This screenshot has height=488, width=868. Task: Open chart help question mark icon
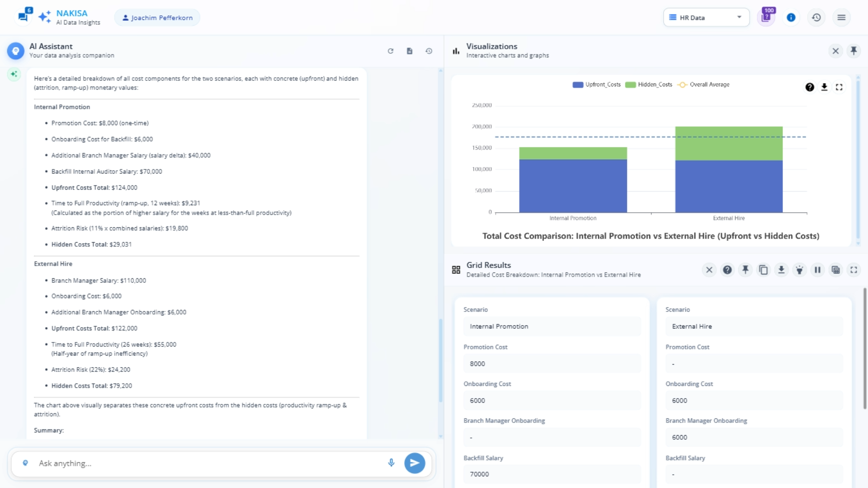coord(810,87)
